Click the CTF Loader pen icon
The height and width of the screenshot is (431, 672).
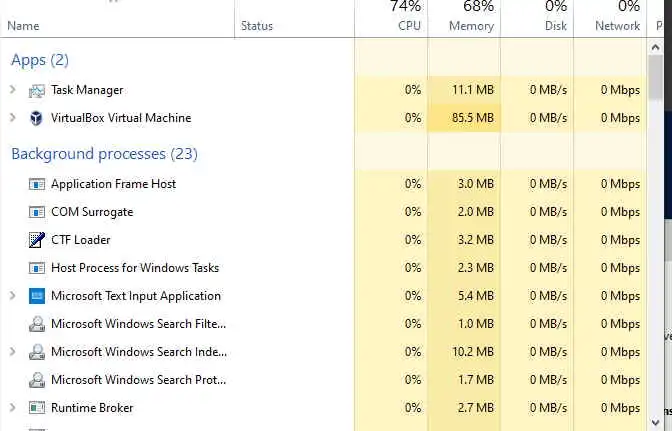pos(37,240)
